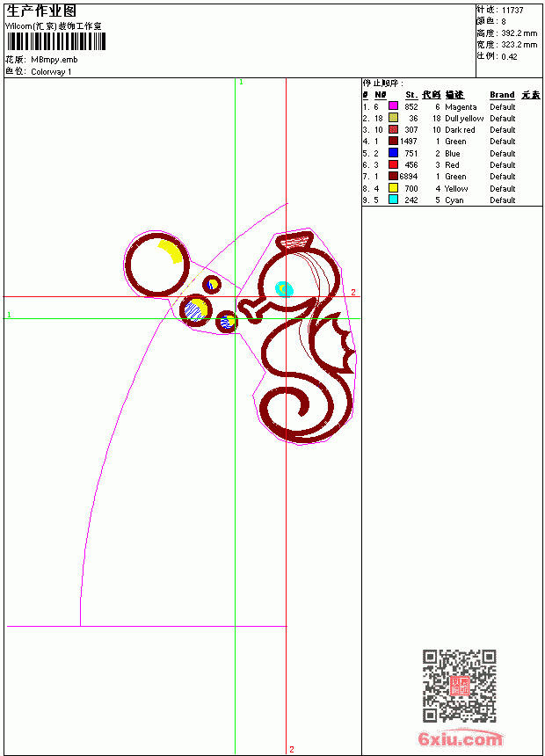Click the St. stitch count column header
Viewport: 545px width, 756px height.
(x=411, y=95)
